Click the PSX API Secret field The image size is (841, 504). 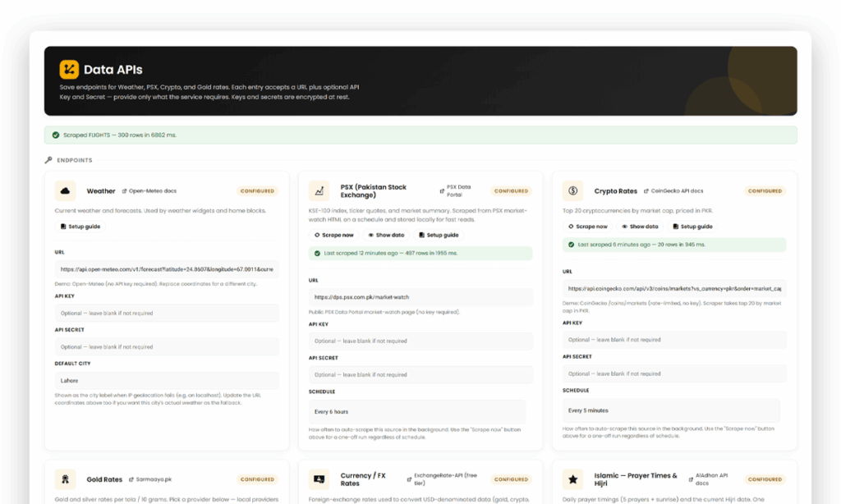(421, 375)
